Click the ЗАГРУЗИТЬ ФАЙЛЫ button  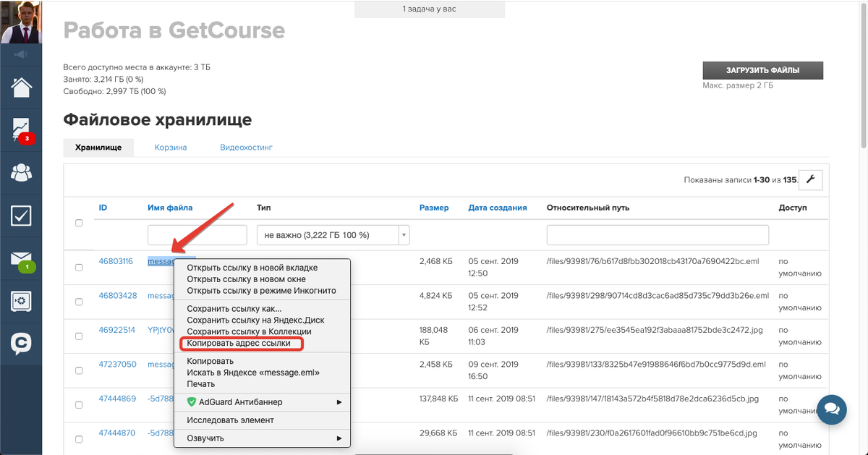pyautogui.click(x=763, y=70)
